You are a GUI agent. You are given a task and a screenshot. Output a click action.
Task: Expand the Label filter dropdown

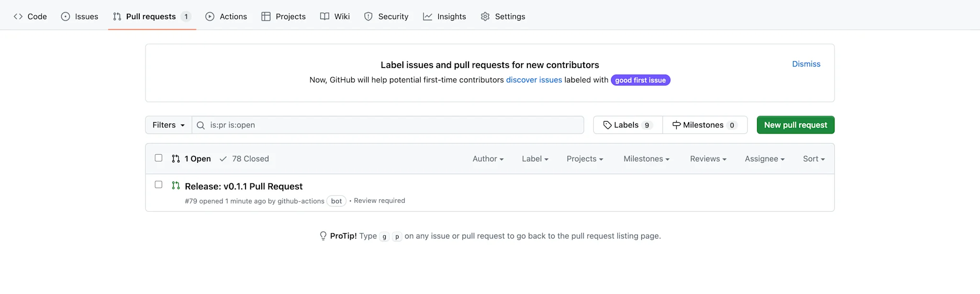535,158
